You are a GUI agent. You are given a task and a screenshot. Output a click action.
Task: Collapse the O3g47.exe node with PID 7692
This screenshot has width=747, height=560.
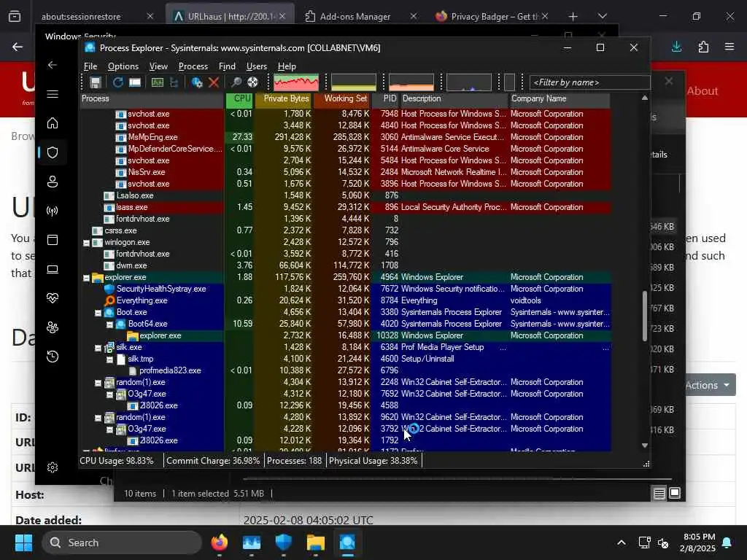109,394
